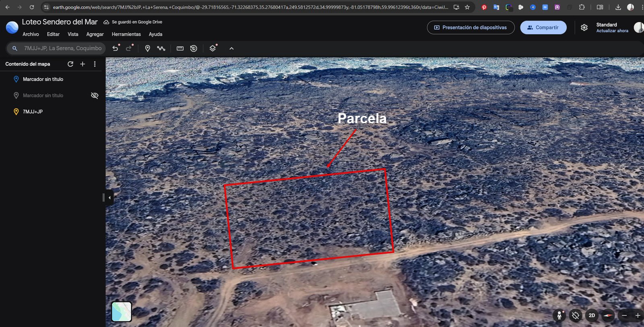This screenshot has width=644, height=327.
Task: Collapse the toolbar with chevron up
Action: 231,48
